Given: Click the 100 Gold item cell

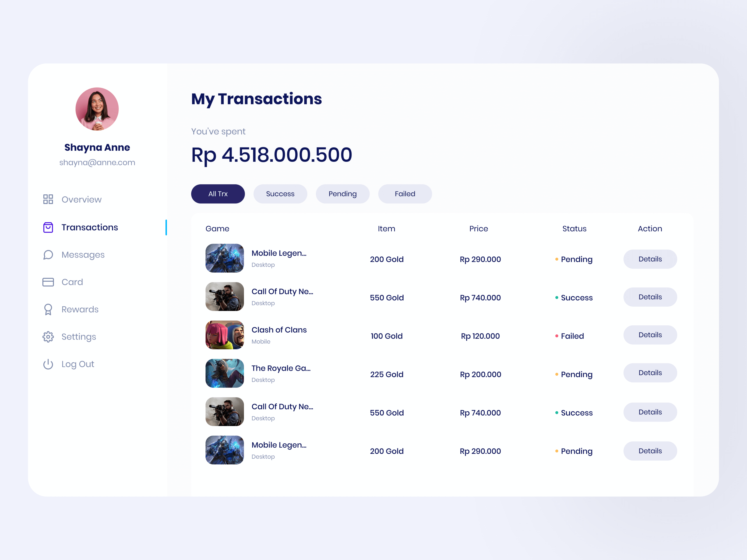Looking at the screenshot, I should click(x=387, y=336).
